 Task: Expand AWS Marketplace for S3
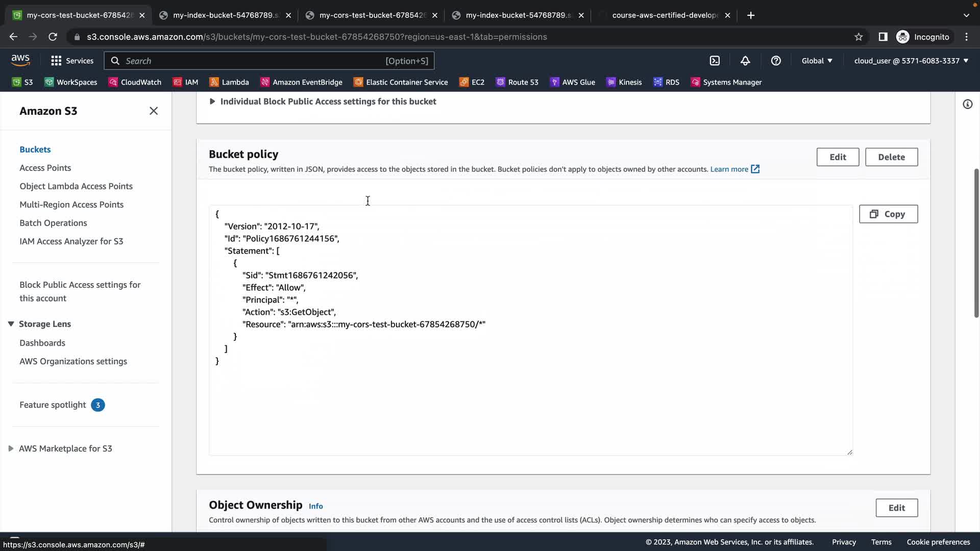tap(11, 448)
